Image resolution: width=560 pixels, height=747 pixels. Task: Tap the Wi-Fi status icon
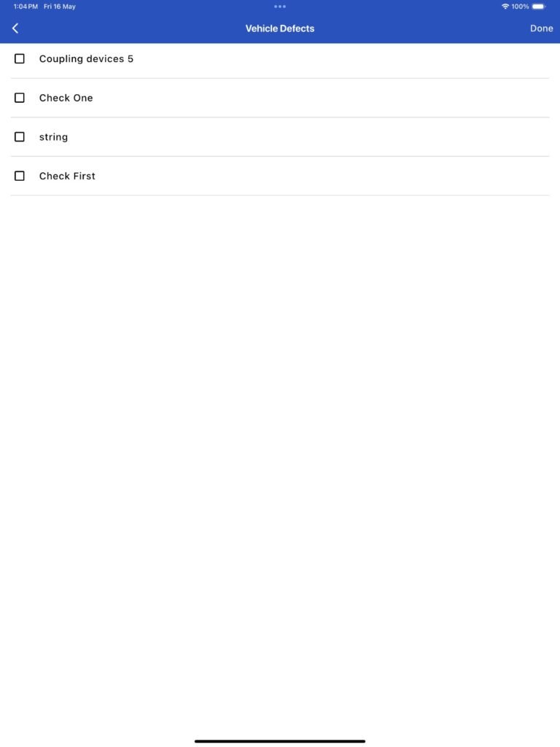pyautogui.click(x=505, y=7)
